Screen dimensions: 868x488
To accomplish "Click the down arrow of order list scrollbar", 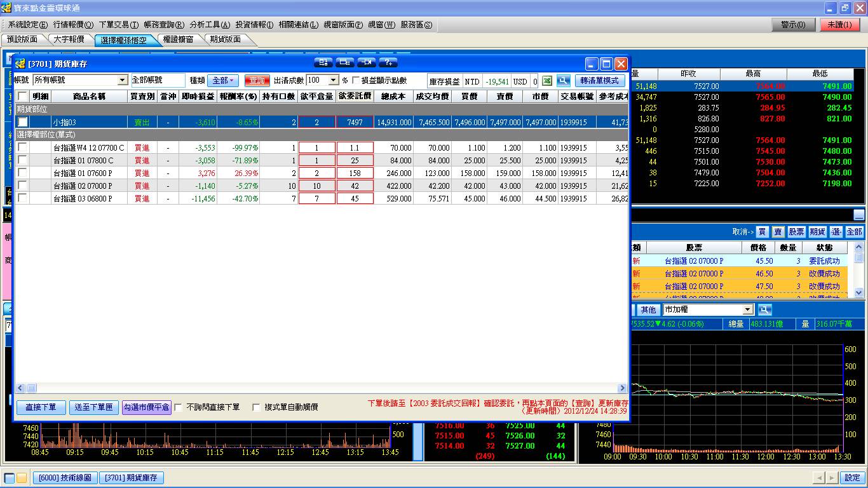I will (x=859, y=292).
